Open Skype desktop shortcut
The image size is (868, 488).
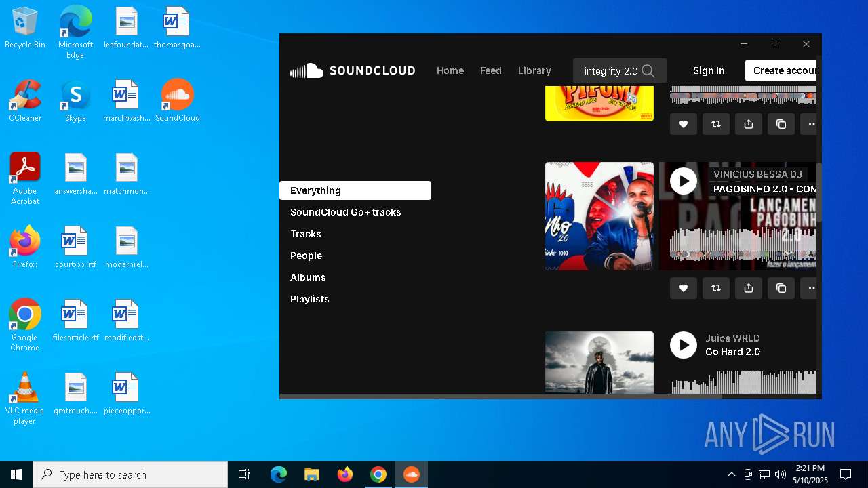(x=75, y=100)
